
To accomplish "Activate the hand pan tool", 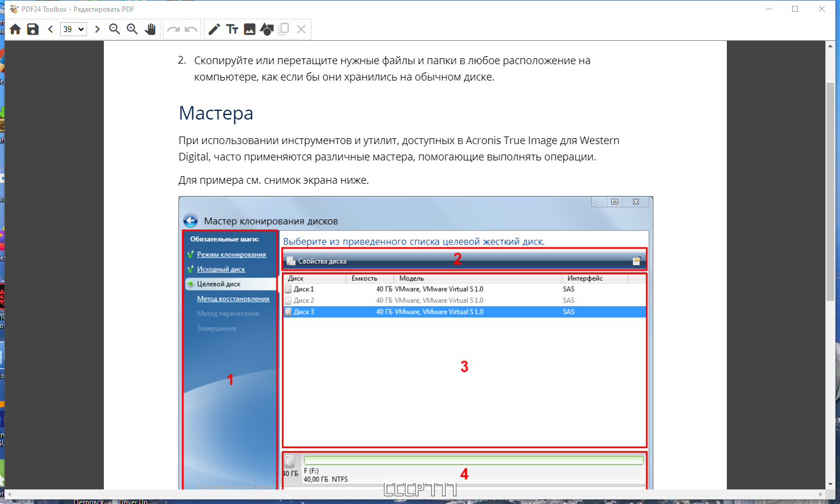I will click(x=150, y=29).
